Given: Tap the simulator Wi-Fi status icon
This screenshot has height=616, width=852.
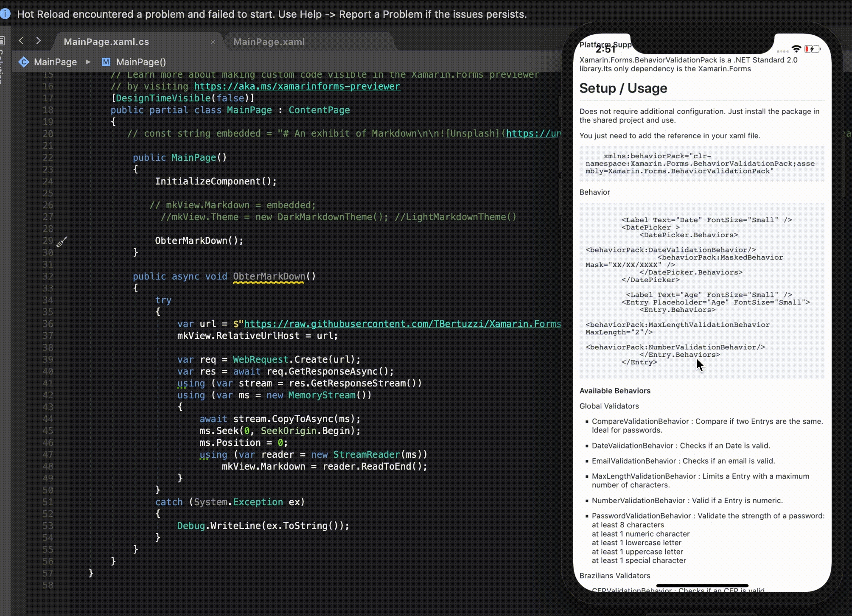Looking at the screenshot, I should pos(796,49).
